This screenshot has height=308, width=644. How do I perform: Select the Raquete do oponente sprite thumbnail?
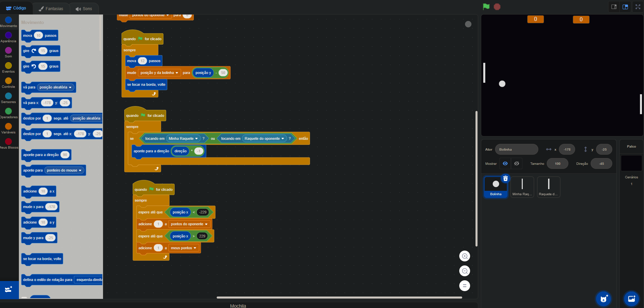click(x=548, y=187)
